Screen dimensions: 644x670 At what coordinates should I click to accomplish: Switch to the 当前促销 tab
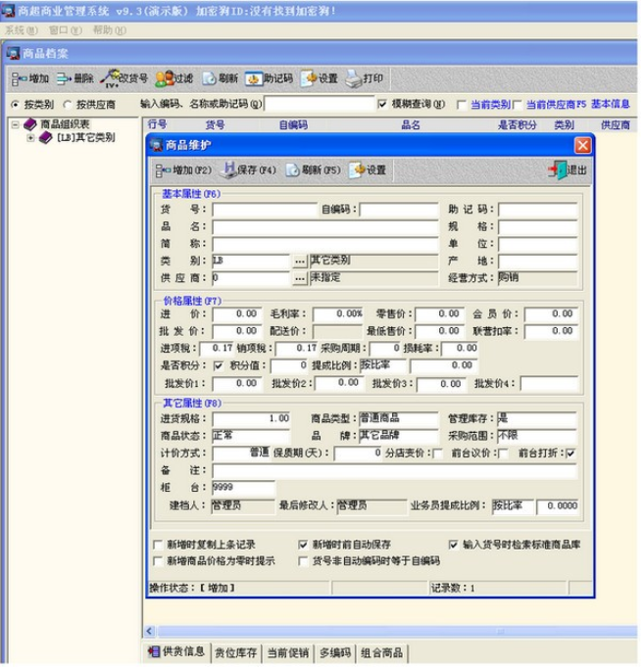[x=288, y=653]
